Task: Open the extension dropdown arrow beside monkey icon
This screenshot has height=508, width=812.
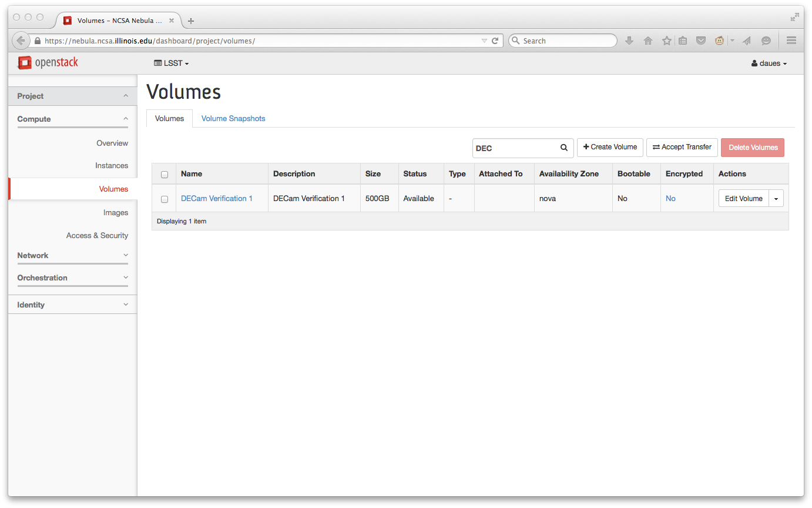Action: pyautogui.click(x=732, y=41)
